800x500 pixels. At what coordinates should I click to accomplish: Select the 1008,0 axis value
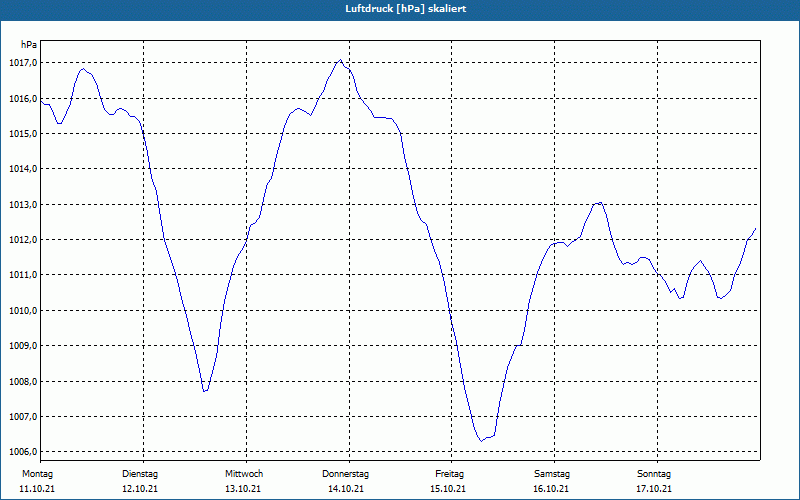pos(23,382)
